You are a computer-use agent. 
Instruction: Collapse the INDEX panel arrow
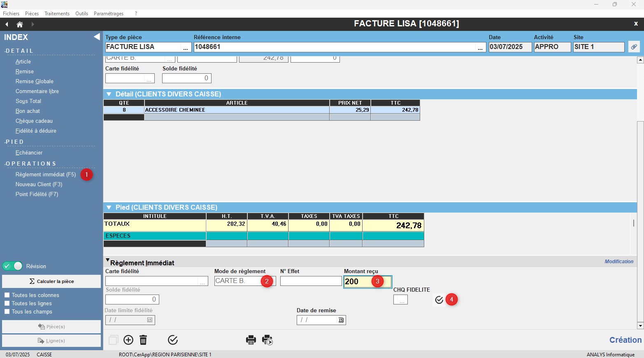tap(97, 37)
